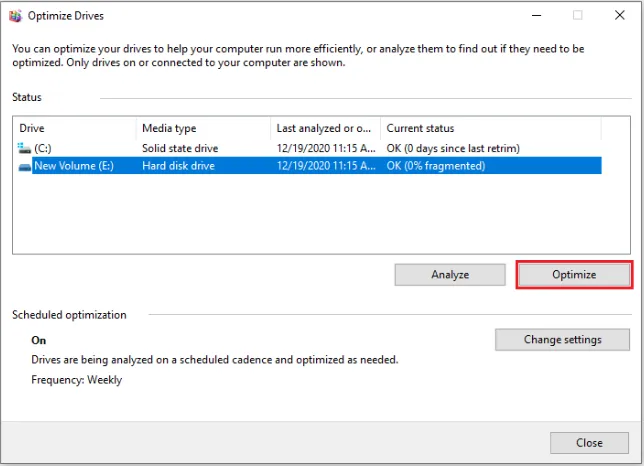The height and width of the screenshot is (466, 644).
Task: Sort by the Drive column header
Action: pyautogui.click(x=75, y=129)
